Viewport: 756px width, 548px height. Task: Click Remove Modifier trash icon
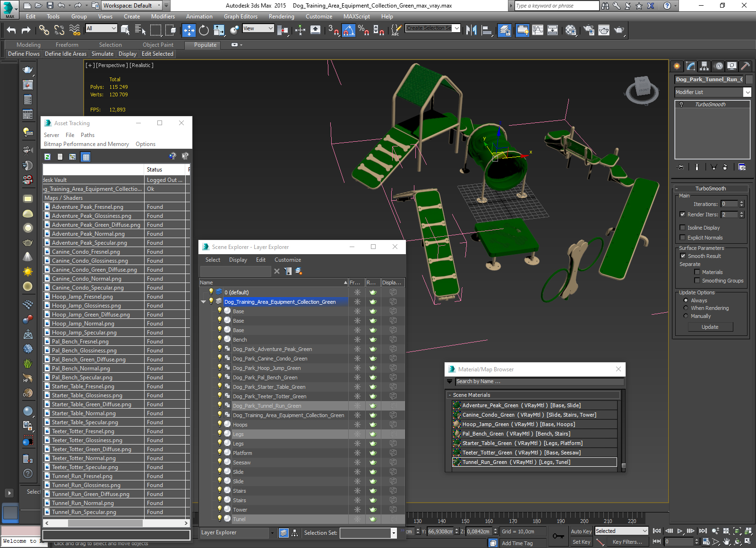pos(725,167)
